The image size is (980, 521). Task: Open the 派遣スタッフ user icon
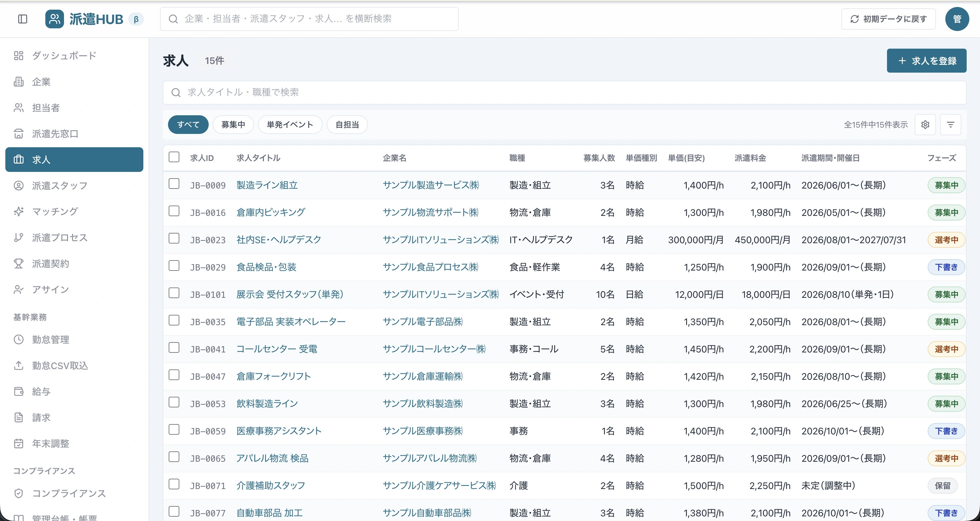tap(19, 186)
